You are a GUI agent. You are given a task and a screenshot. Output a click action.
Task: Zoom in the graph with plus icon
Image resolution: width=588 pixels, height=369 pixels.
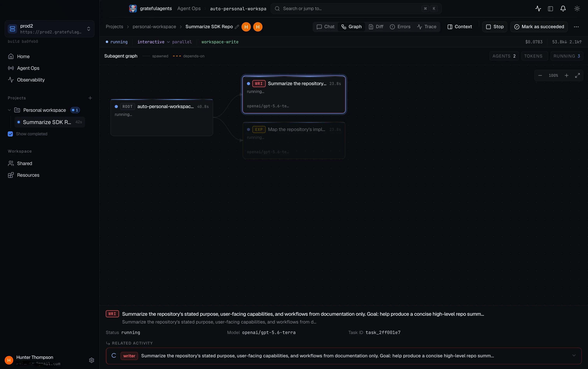coord(567,75)
